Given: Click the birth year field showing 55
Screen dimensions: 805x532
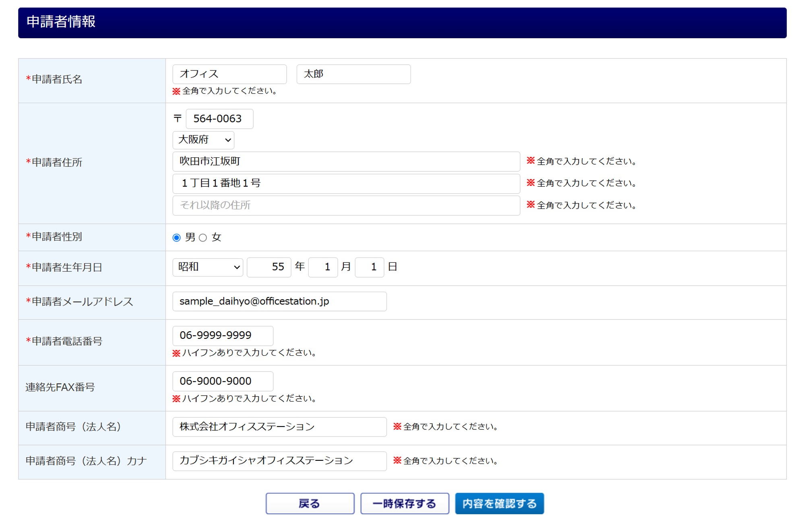Looking at the screenshot, I should [269, 267].
